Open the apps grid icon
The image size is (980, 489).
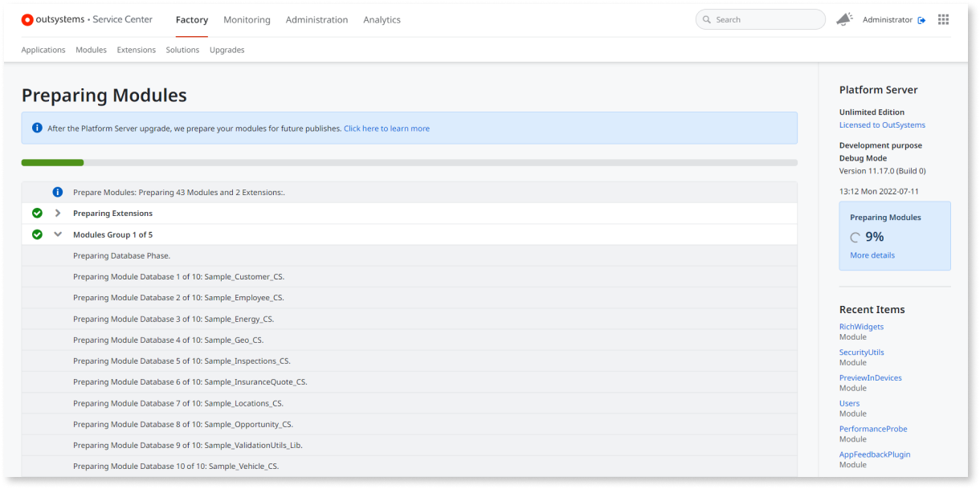tap(944, 18)
